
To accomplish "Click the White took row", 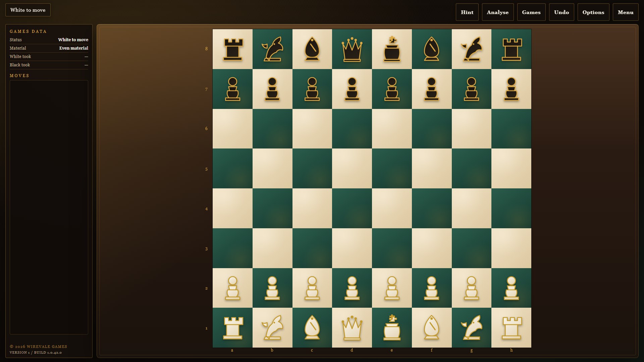I will (49, 57).
